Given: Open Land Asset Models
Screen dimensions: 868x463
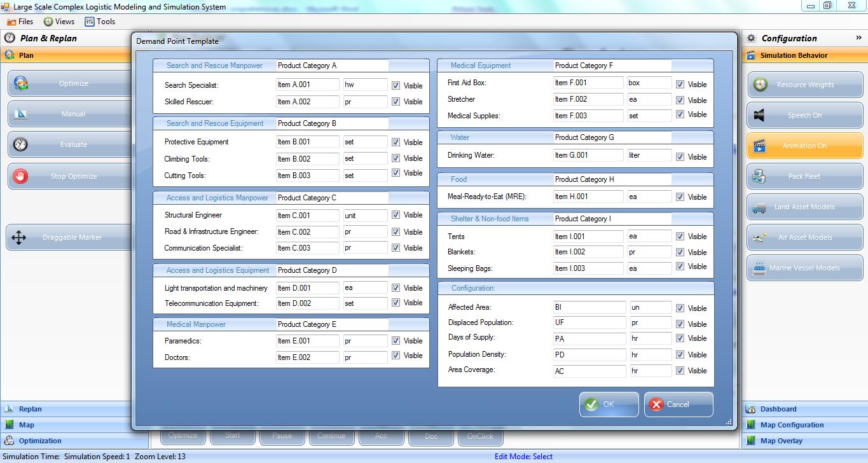Looking at the screenshot, I should point(804,206).
